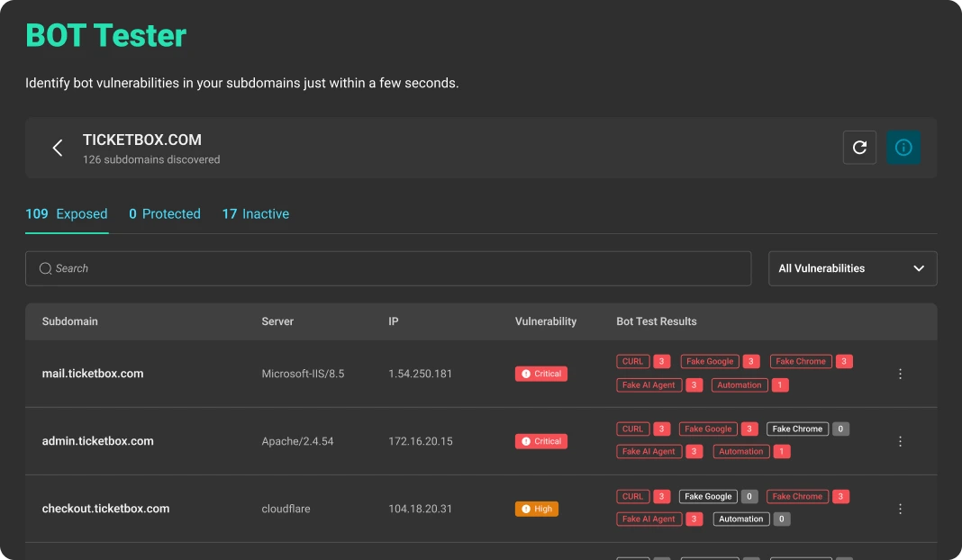Open three-dot menu for checkout.ticketbox.com
962x560 pixels.
900,509
